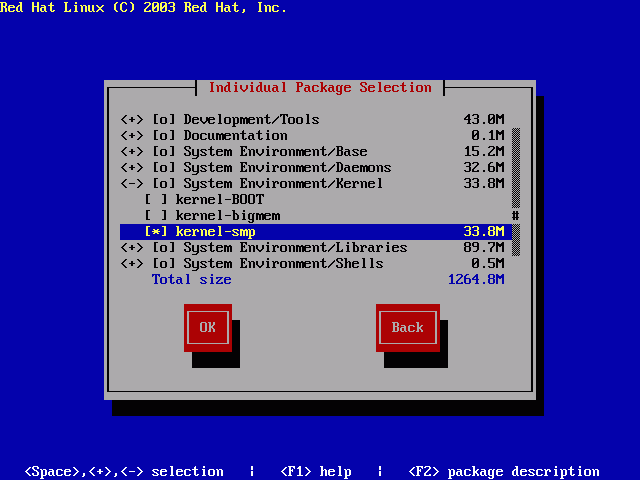The height and width of the screenshot is (480, 640).
Task: Click the 89.7M size value
Action: pyautogui.click(x=484, y=247)
